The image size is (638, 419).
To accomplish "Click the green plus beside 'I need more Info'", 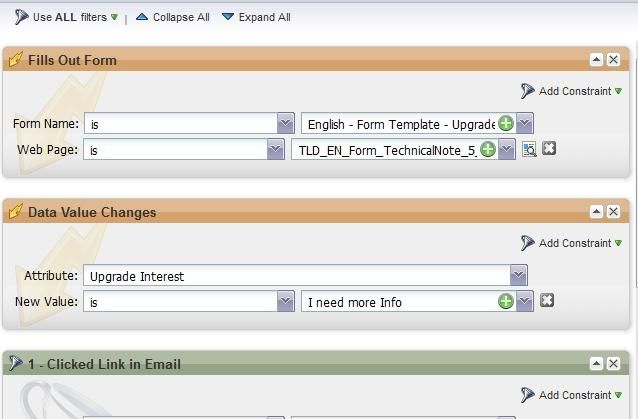I will point(506,301).
